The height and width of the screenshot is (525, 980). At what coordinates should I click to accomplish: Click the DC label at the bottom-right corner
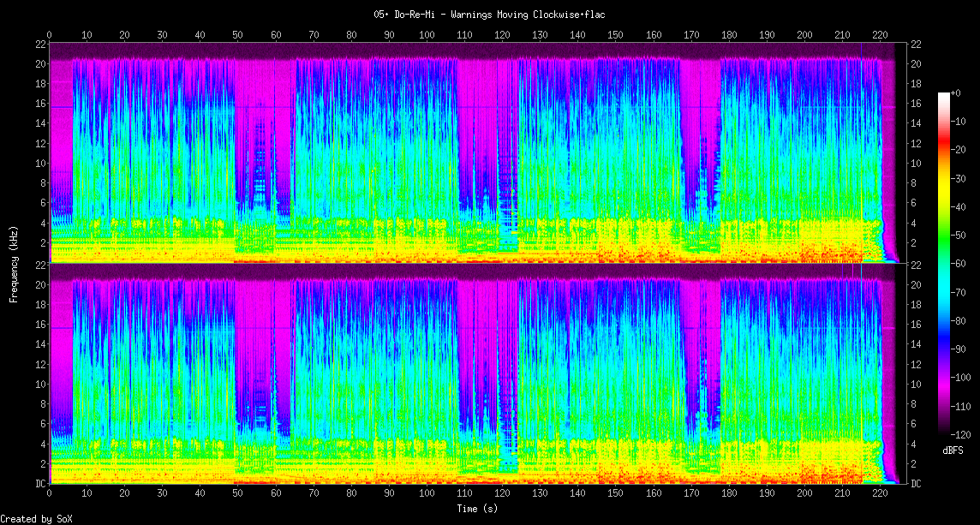tap(916, 484)
